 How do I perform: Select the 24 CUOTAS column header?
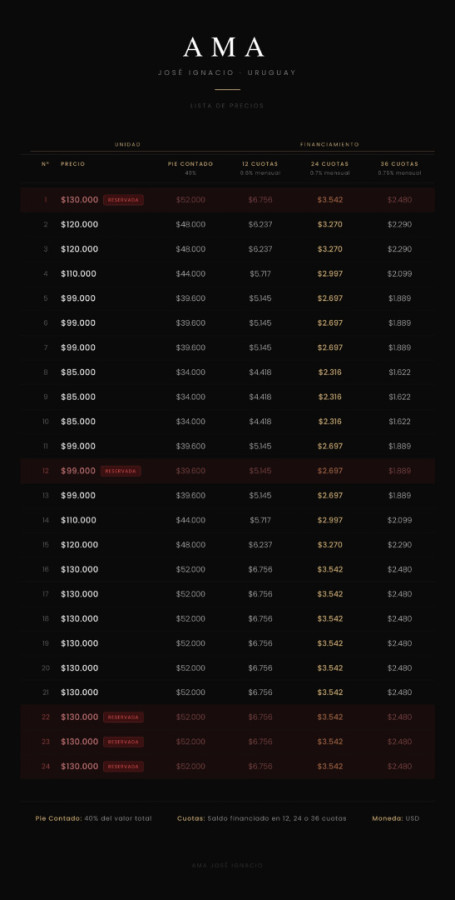[x=330, y=164]
